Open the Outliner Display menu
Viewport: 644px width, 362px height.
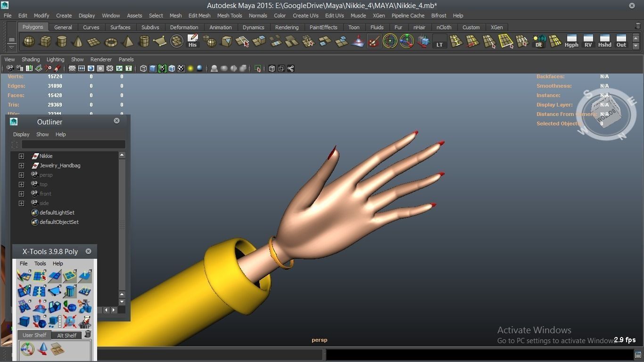pos(21,134)
